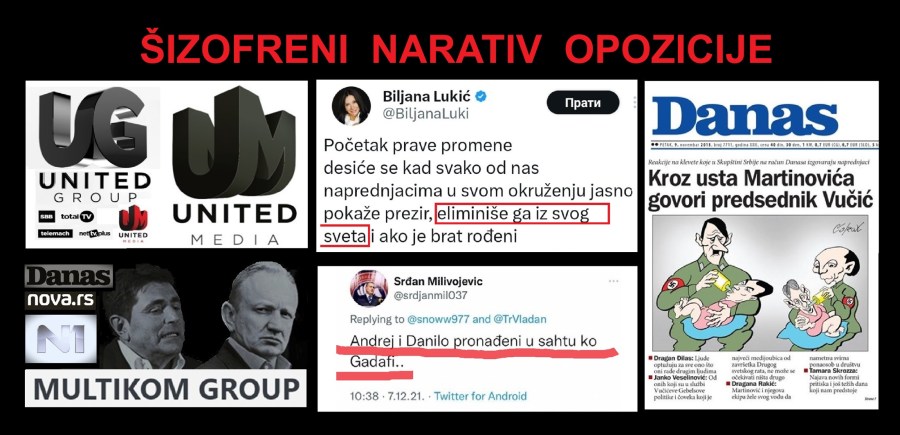Click the N1 channel logo

pyautogui.click(x=60, y=339)
